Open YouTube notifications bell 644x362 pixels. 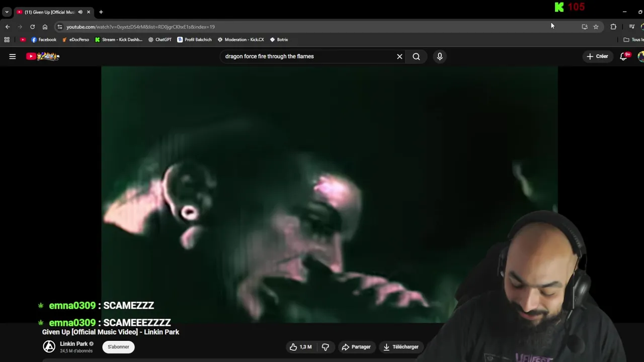624,56
